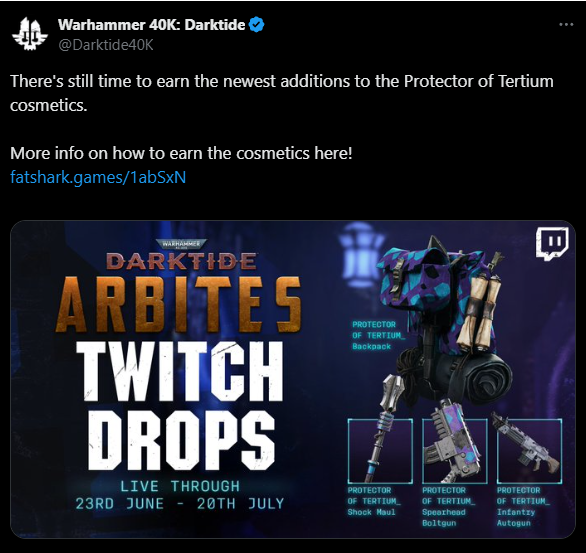
Task: Open the fatshark.games/1abSxN link
Action: (x=98, y=177)
